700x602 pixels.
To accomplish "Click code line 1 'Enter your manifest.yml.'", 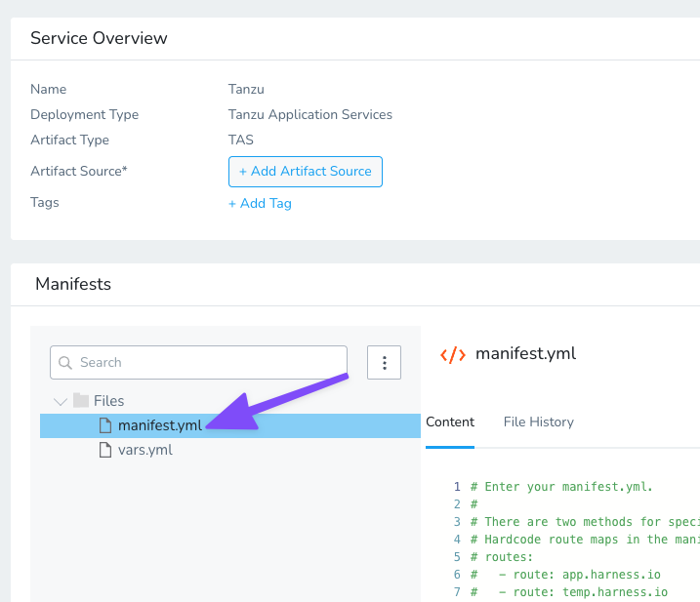I will 561,487.
